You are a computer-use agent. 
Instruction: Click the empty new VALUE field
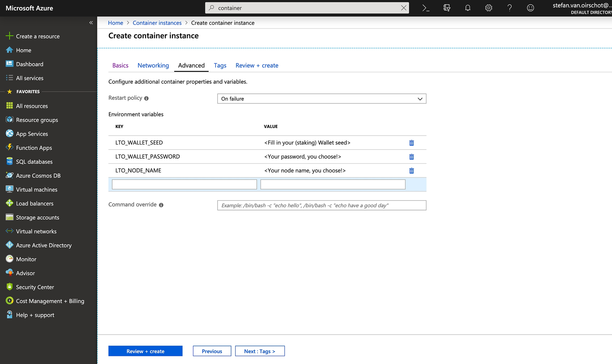click(x=333, y=184)
